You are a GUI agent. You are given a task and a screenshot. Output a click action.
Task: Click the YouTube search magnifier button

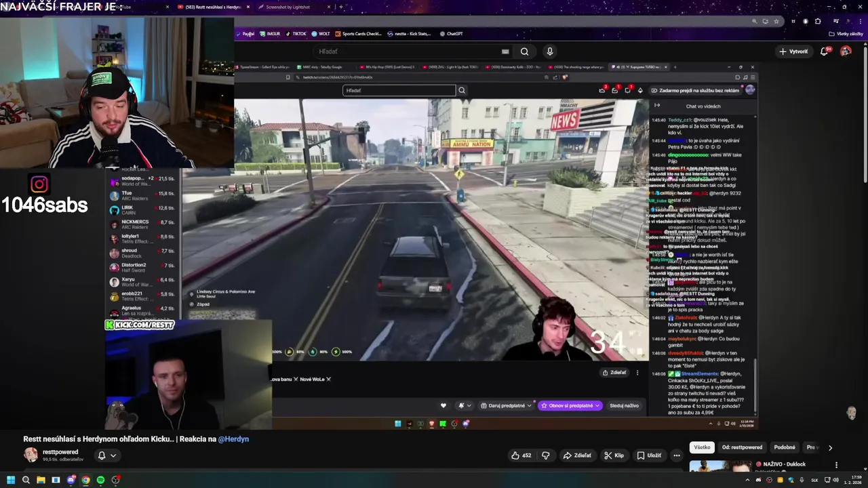[x=524, y=52]
